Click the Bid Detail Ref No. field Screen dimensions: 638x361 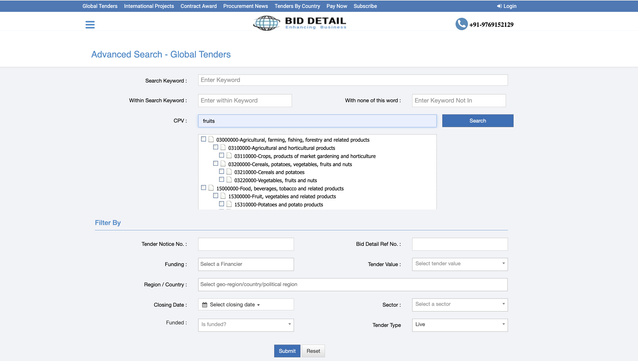click(460, 244)
